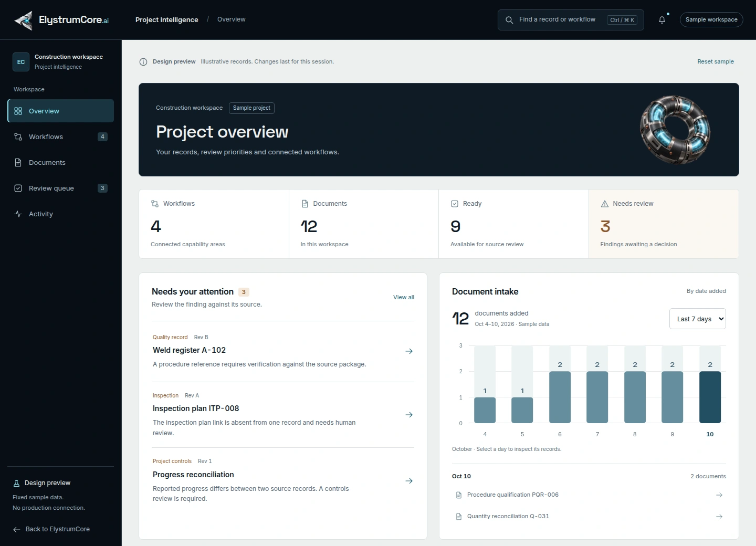Click the Project intelligence breadcrumb
This screenshot has height=546, width=756.
click(167, 20)
